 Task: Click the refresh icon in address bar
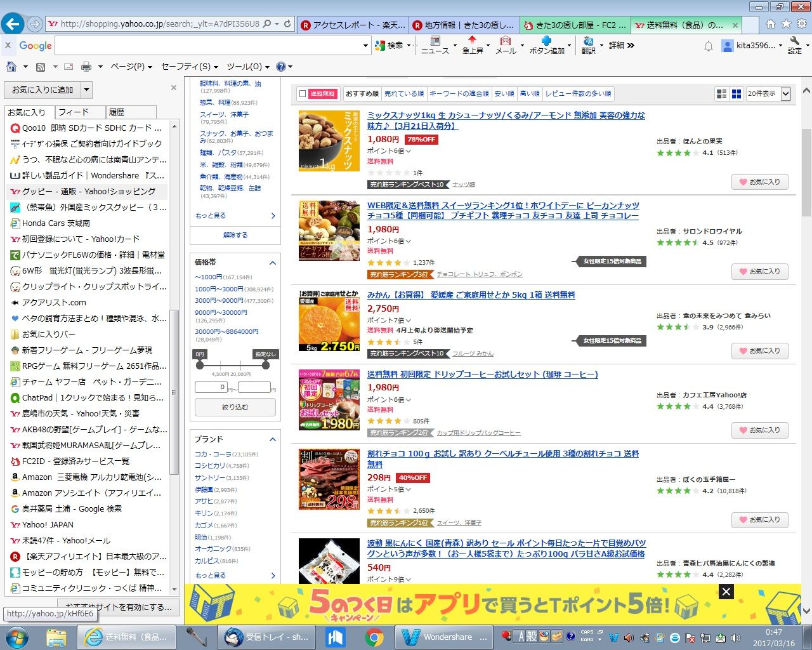coord(287,24)
